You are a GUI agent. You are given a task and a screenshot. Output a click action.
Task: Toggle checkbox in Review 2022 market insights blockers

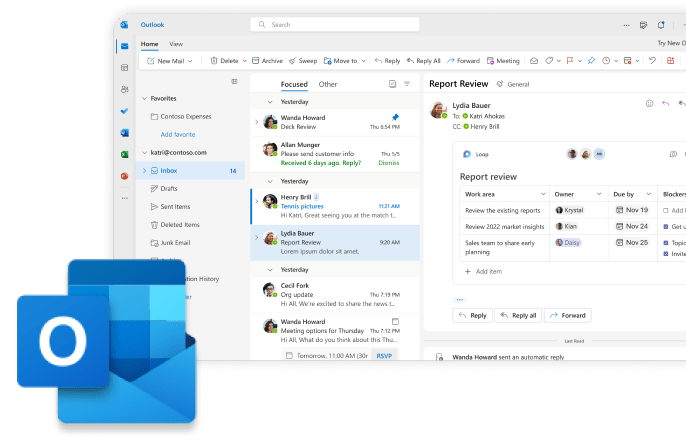click(665, 227)
